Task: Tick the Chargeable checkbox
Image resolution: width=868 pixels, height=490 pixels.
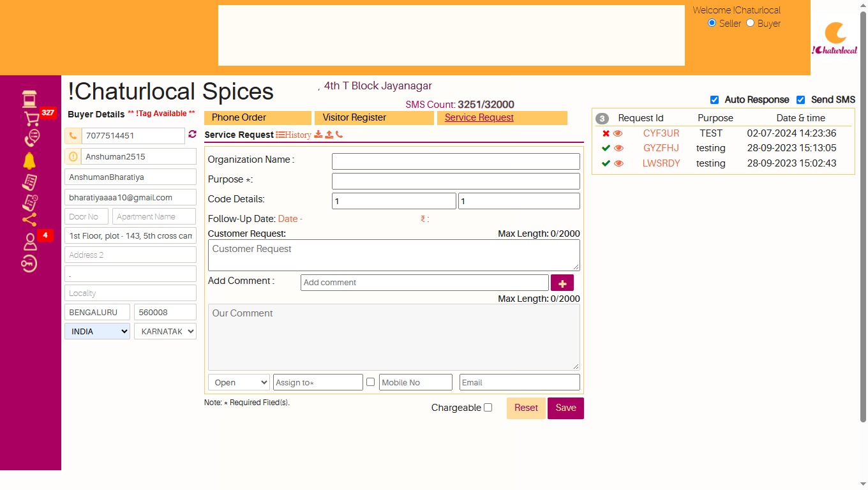Action: tap(488, 408)
